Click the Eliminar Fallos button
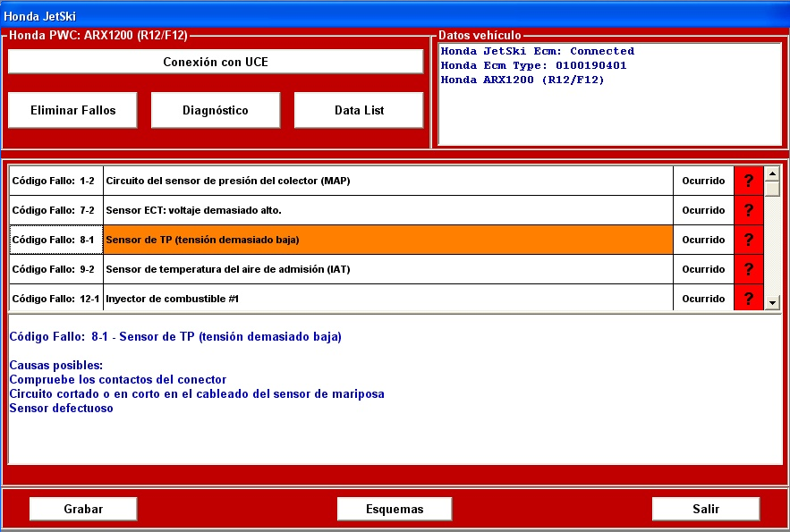The width and height of the screenshot is (790, 532). 72,110
